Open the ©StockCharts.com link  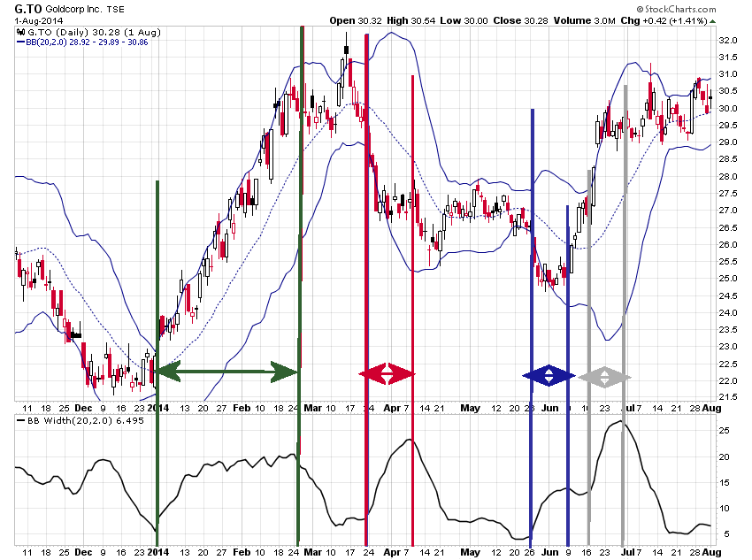[x=676, y=9]
